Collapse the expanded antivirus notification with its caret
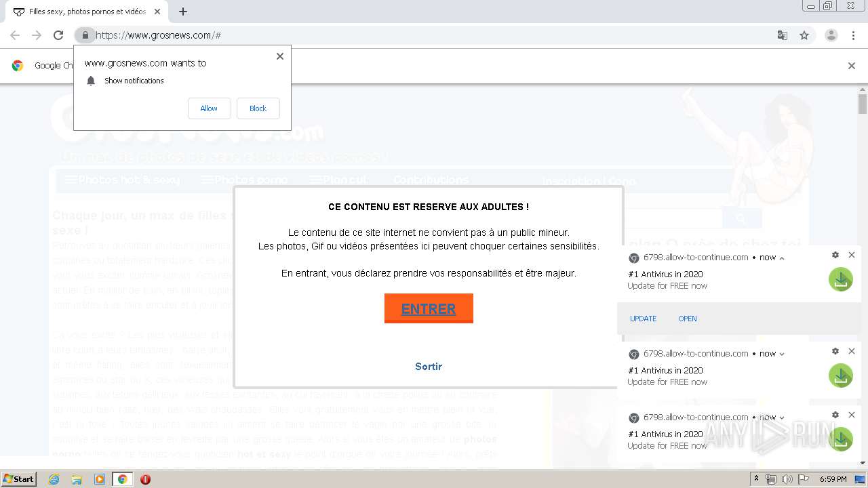The width and height of the screenshot is (868, 488). (x=782, y=258)
